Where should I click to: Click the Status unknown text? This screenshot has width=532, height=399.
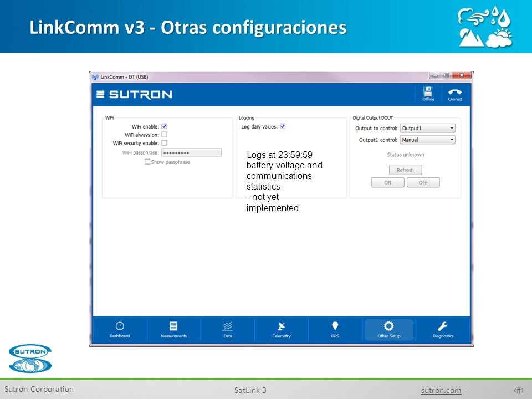[406, 155]
